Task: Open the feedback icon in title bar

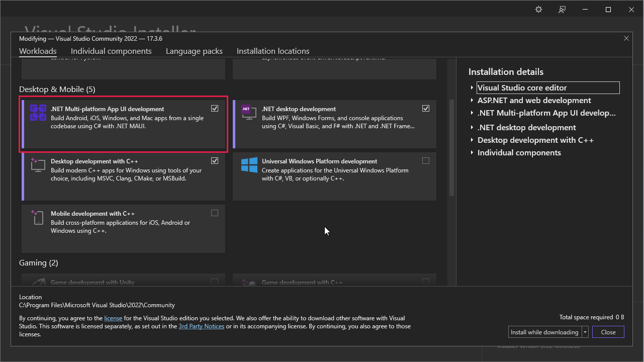Action: [562, 10]
